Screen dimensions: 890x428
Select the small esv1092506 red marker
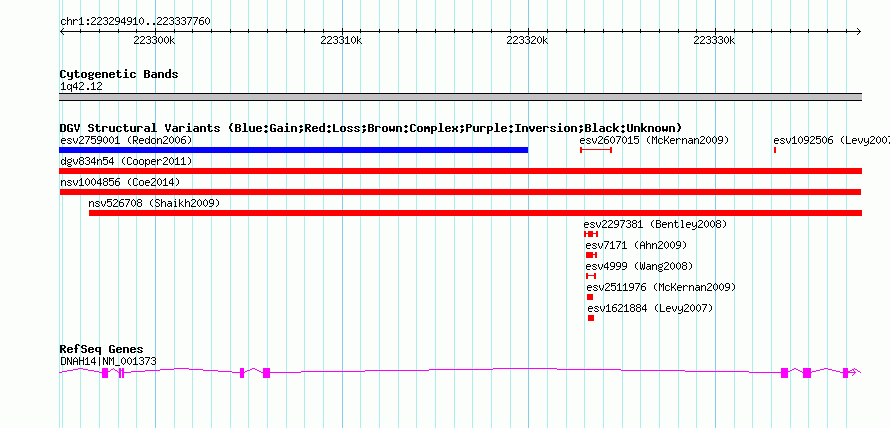775,150
